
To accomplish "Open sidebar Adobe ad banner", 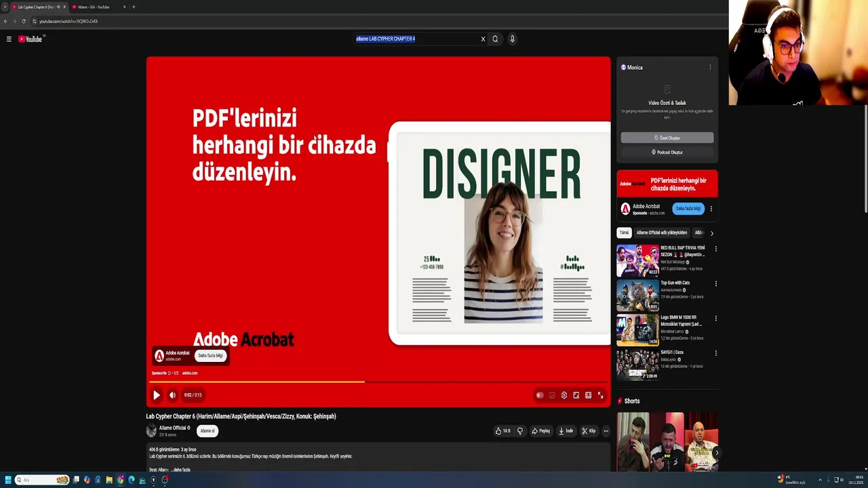I will coord(667,184).
